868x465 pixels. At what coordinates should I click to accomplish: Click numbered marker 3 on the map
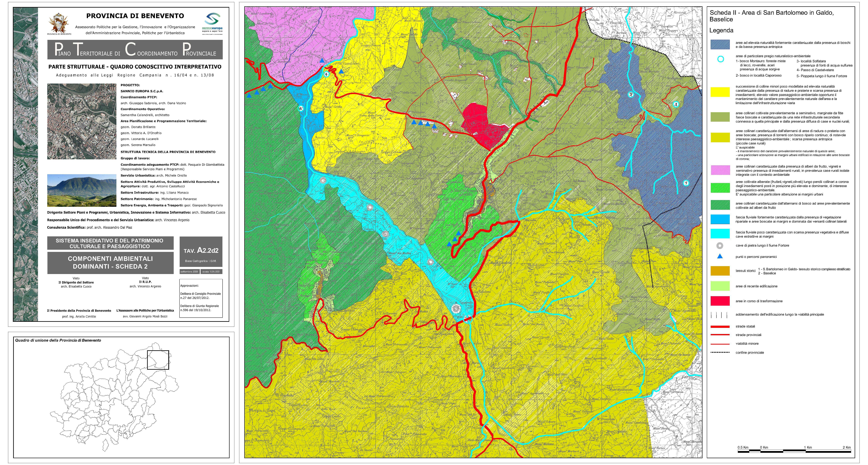[631, 94]
